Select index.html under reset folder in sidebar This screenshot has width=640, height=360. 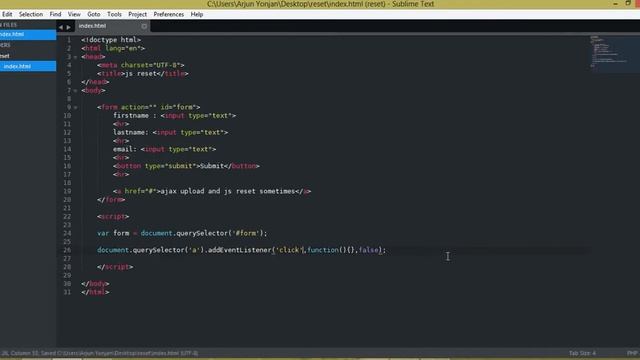tap(28, 66)
